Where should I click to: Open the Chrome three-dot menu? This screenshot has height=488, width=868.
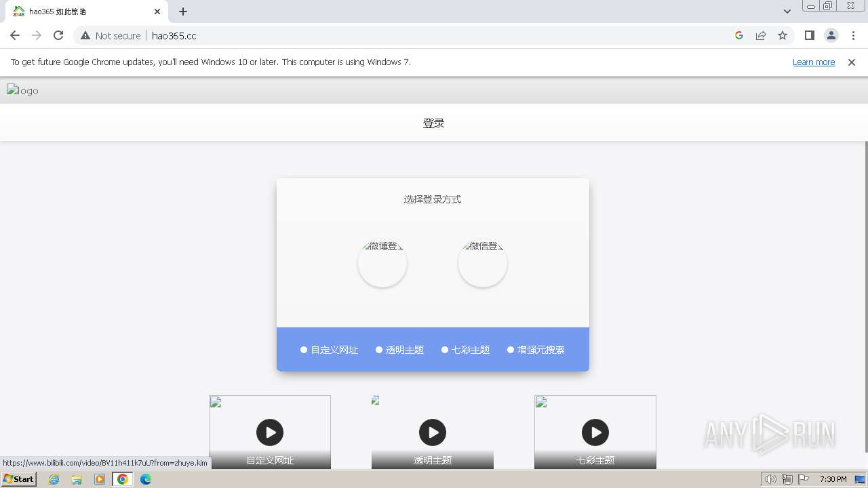pyautogui.click(x=853, y=35)
